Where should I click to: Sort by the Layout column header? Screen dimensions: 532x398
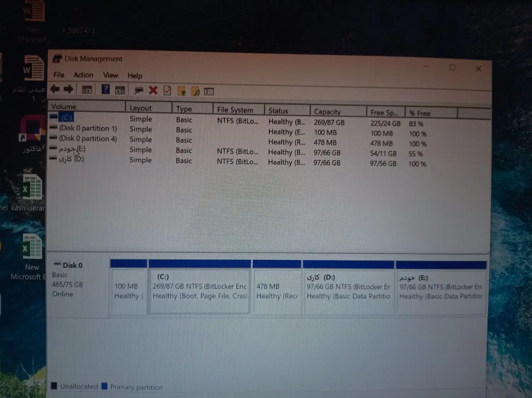coord(149,107)
